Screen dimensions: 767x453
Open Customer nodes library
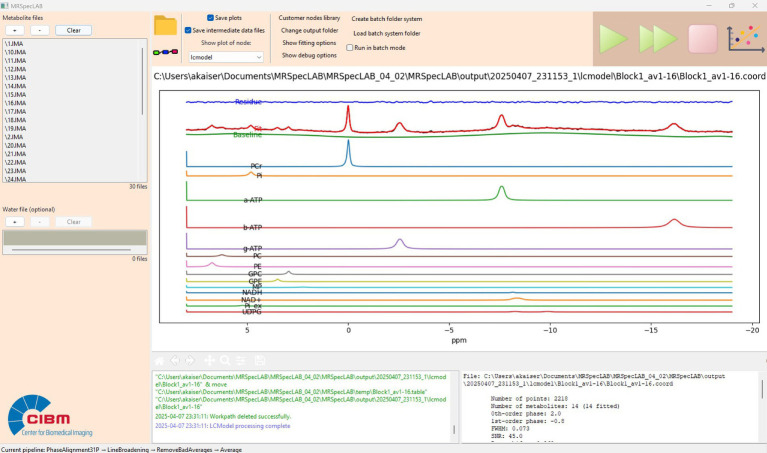click(x=309, y=18)
